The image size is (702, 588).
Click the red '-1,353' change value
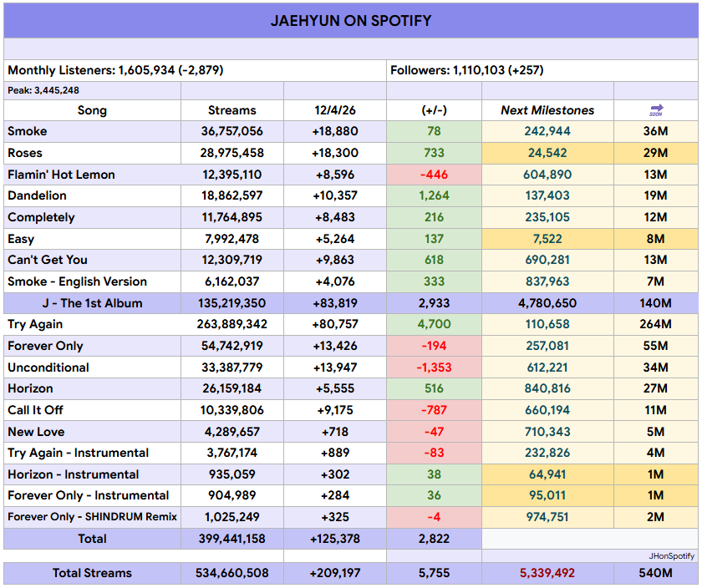[x=434, y=367]
